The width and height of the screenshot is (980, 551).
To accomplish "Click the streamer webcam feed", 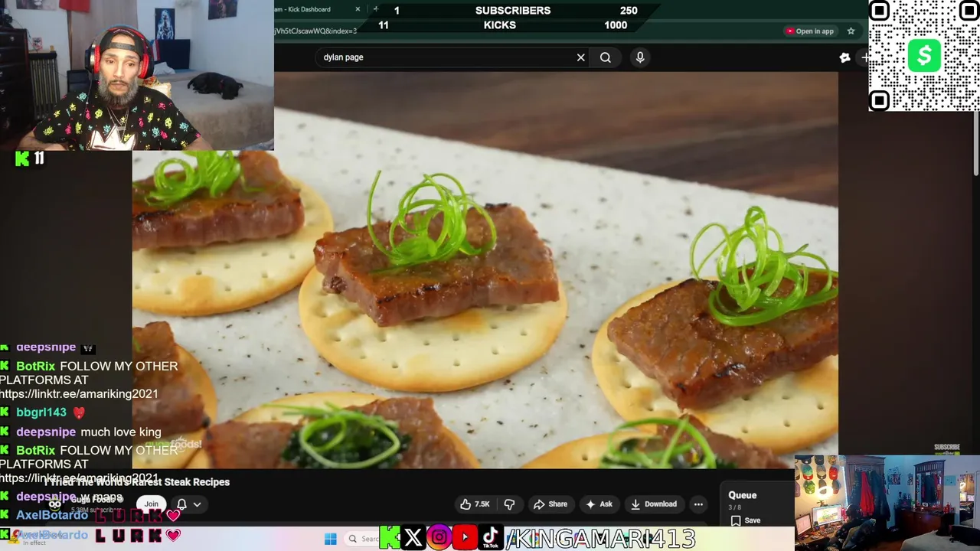I will (x=137, y=75).
